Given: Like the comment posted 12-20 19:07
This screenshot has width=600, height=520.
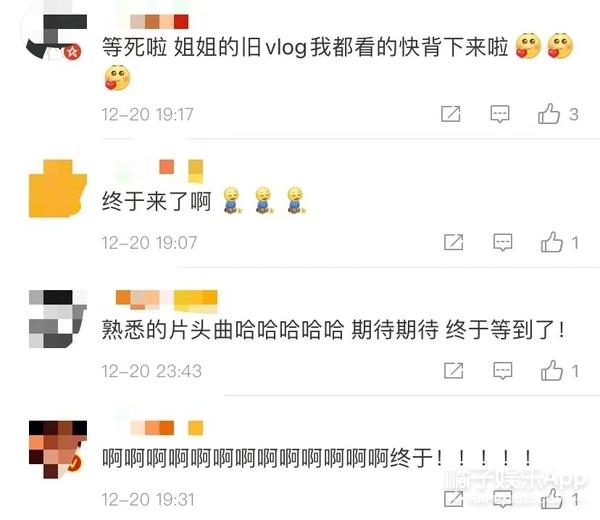Looking at the screenshot, I should (551, 242).
